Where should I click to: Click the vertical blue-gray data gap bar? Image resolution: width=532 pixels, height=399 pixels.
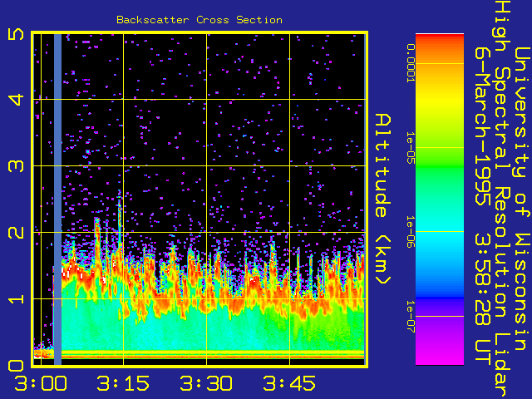tap(57, 199)
